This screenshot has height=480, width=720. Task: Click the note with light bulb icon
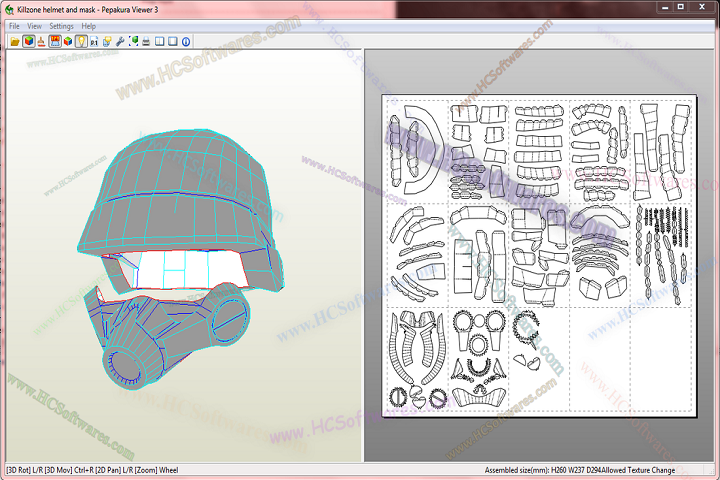[x=107, y=42]
